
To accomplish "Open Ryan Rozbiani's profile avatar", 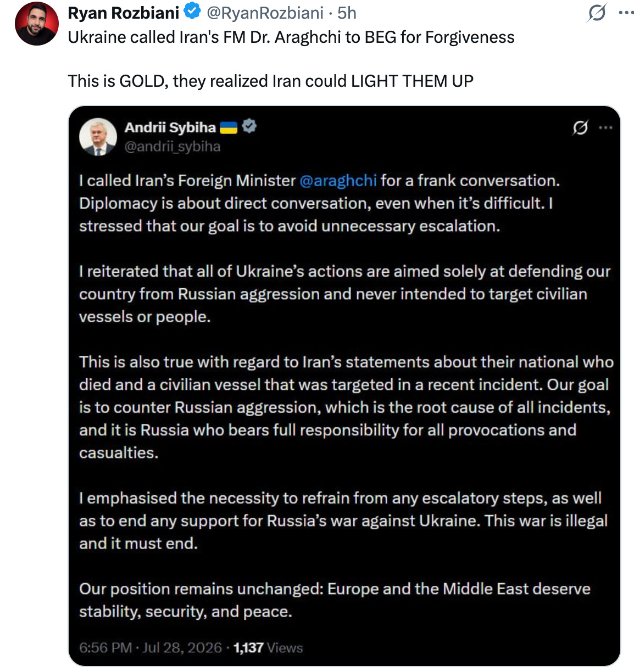I will click(37, 24).
